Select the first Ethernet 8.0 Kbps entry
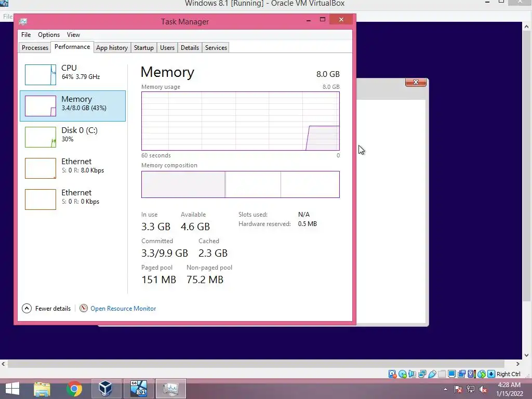Screen dimensions: 532x399 (73, 168)
